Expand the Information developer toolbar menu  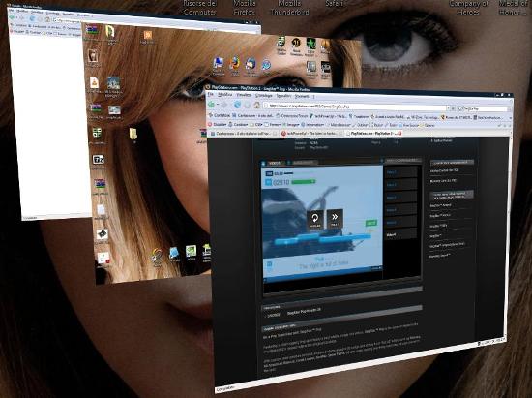click(312, 125)
